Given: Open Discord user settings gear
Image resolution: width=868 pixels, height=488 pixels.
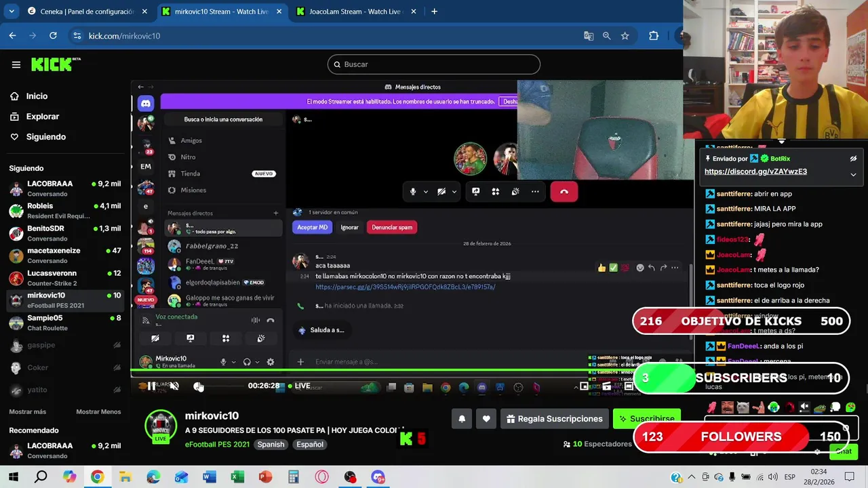Looking at the screenshot, I should tap(271, 362).
